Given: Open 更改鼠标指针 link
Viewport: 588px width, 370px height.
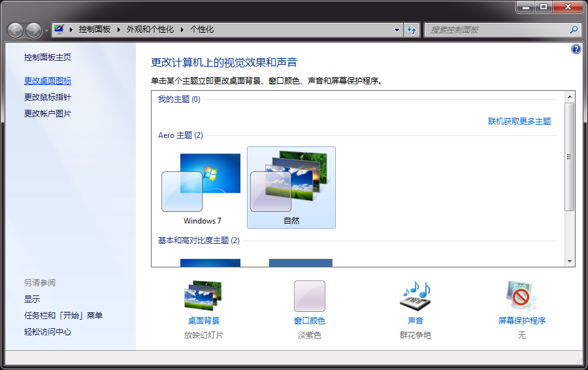Looking at the screenshot, I should click(48, 97).
